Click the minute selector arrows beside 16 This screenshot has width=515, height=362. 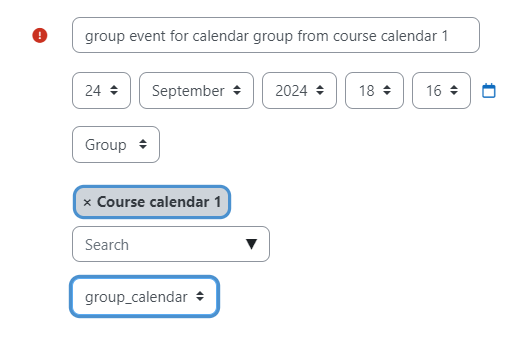click(x=454, y=90)
